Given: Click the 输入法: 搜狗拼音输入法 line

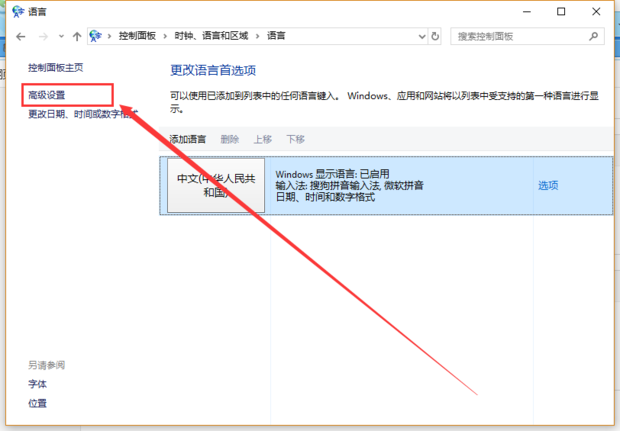Looking at the screenshot, I should click(350, 185).
